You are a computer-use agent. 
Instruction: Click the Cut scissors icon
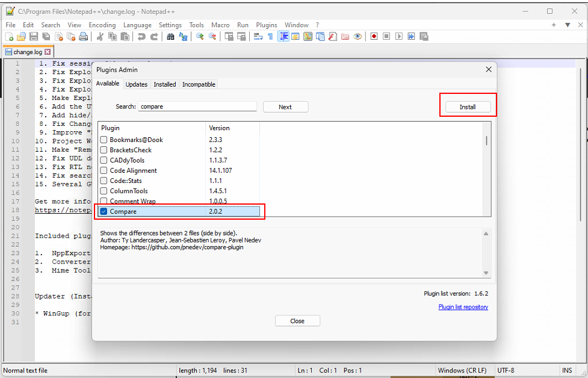point(101,37)
